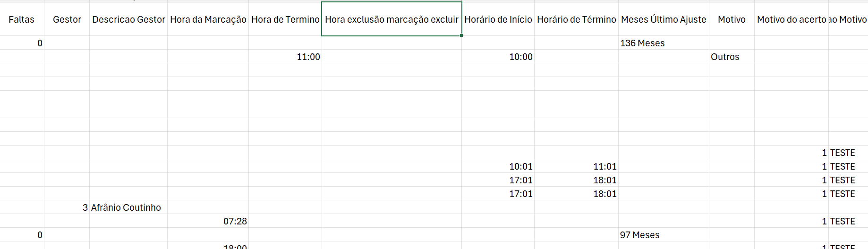Click the 07:28 time cell
868x249 pixels.
tap(208, 221)
